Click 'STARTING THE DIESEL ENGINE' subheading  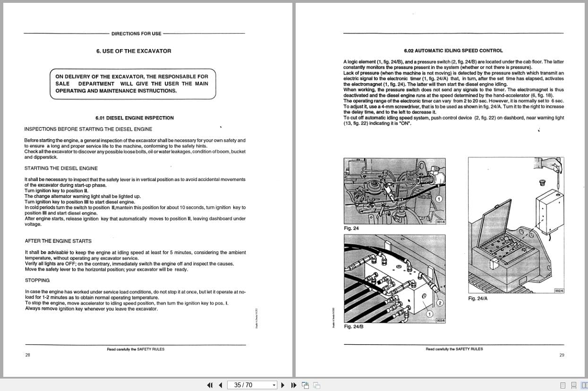tap(61, 168)
